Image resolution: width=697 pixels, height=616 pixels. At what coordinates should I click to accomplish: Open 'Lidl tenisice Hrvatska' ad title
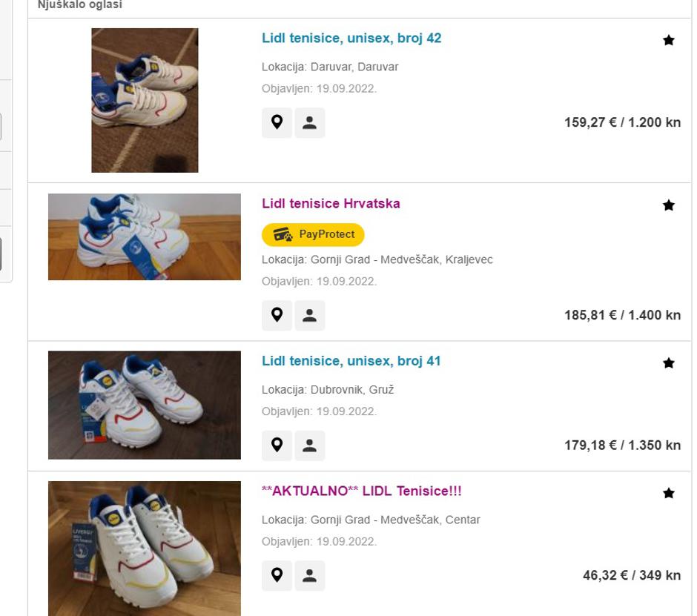tap(331, 204)
